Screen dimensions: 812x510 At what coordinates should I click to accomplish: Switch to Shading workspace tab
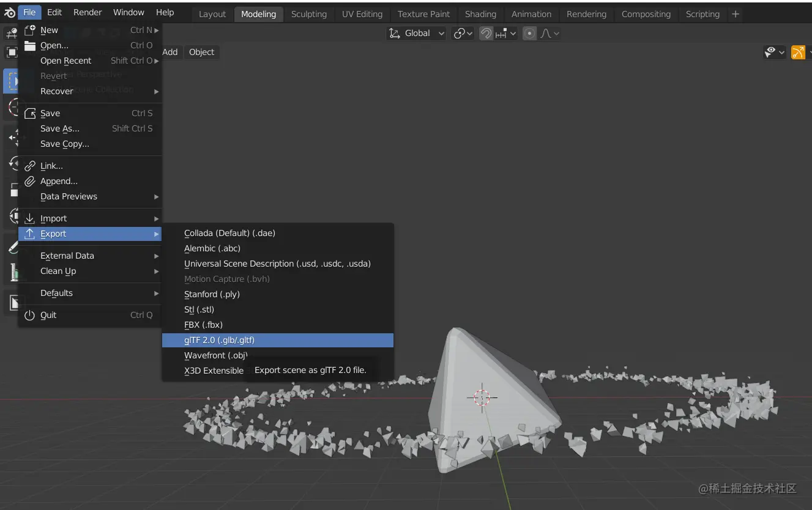point(480,14)
